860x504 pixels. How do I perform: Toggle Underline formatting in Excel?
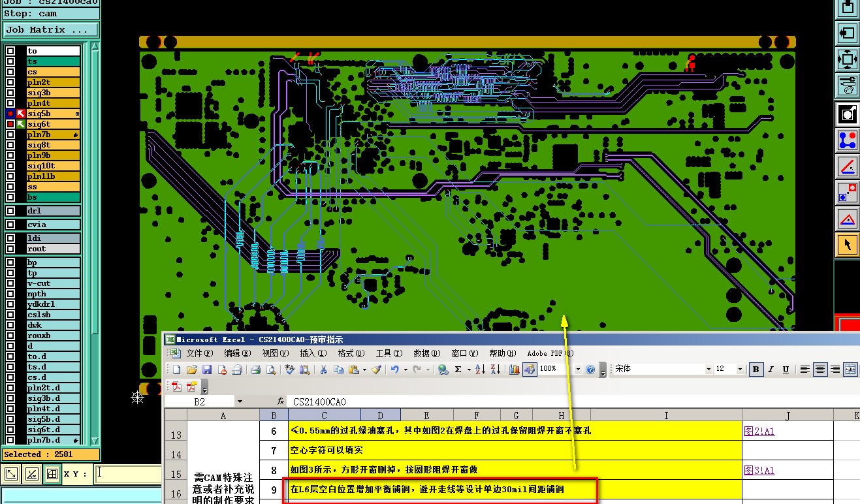786,370
